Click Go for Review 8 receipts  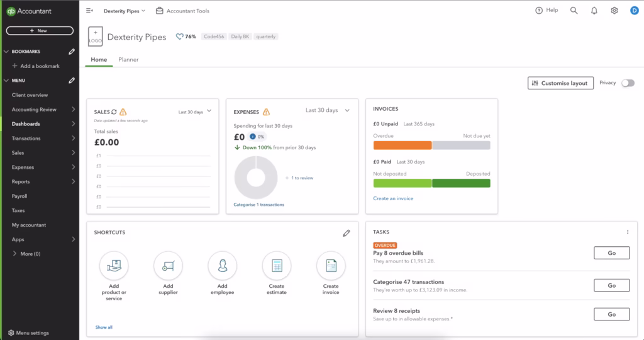[611, 314]
